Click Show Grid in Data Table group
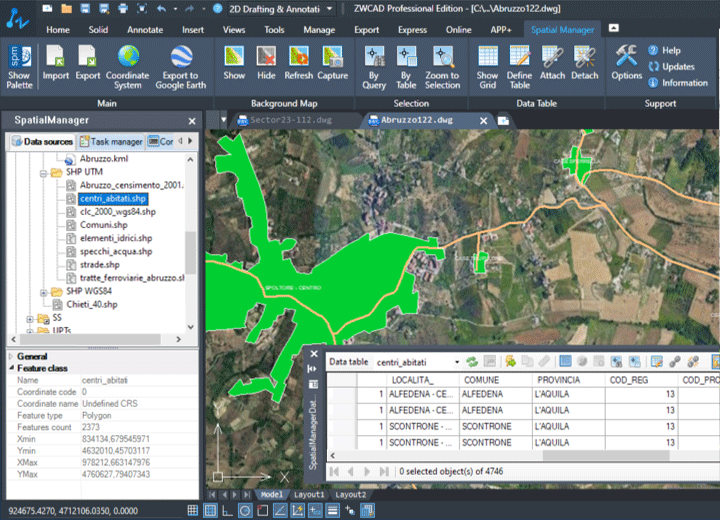 click(x=487, y=67)
